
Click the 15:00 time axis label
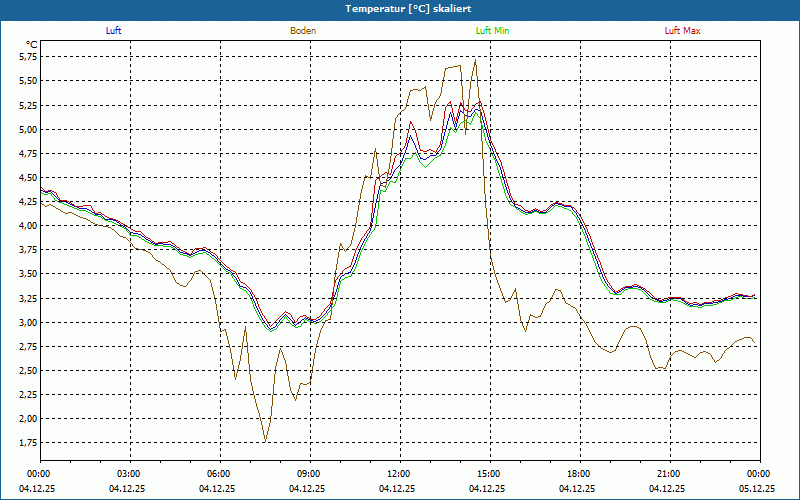(489, 474)
